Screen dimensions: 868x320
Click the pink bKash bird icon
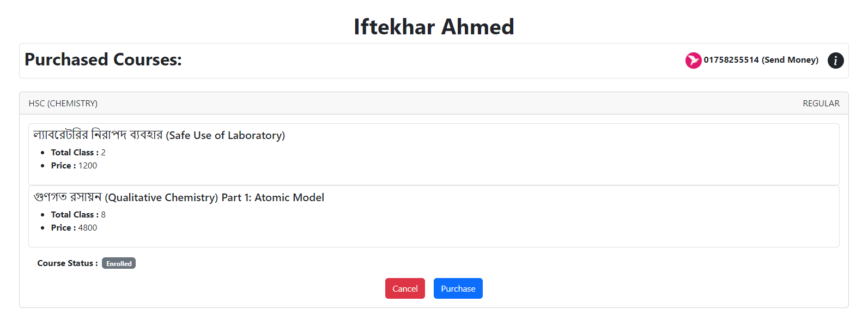[x=693, y=60]
